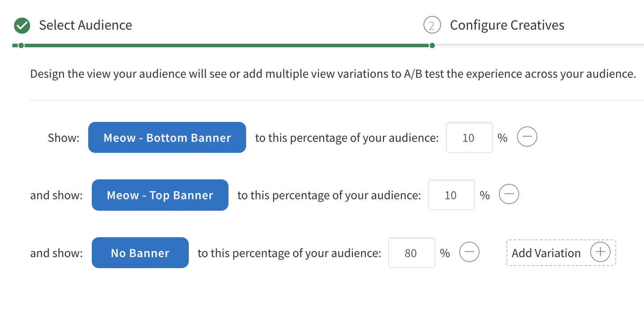Image resolution: width=644 pixels, height=311 pixels.
Task: Click the percent sign after the first 10 value
Action: [502, 137]
